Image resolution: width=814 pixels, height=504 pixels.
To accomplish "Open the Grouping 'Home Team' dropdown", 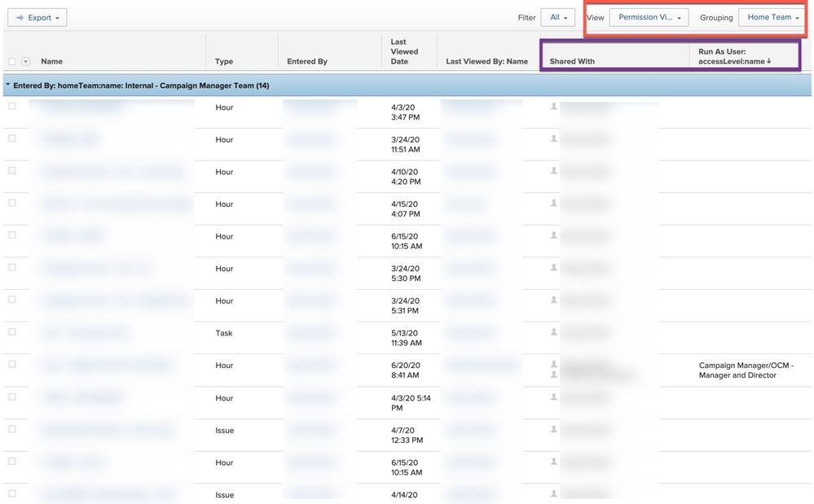I will tap(772, 17).
